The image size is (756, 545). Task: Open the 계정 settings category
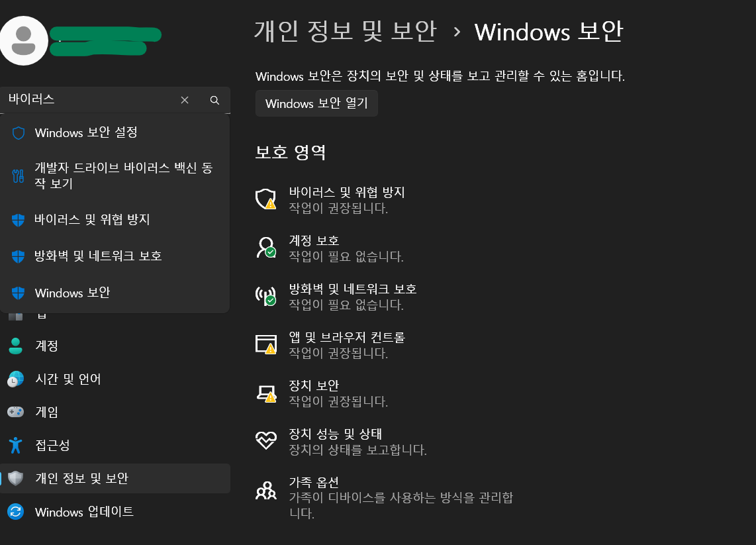click(x=115, y=346)
